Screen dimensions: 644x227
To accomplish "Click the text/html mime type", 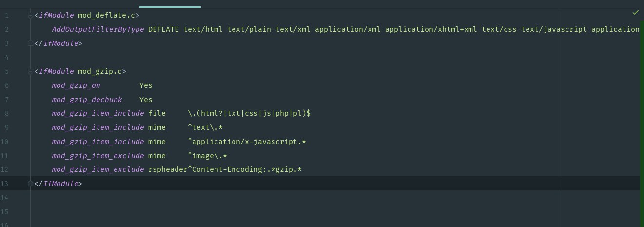I will [x=203, y=29].
